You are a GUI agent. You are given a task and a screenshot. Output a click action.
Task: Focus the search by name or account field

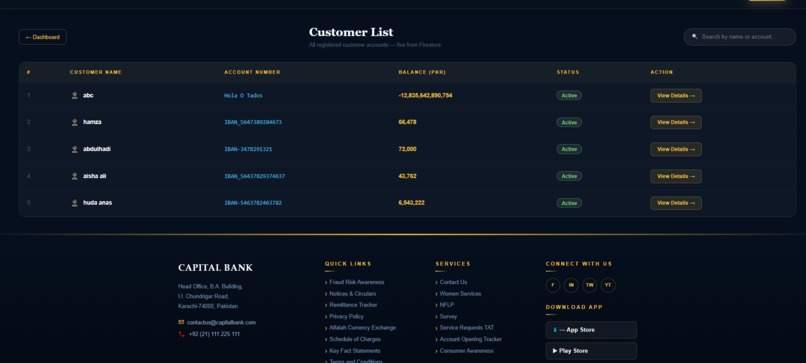click(740, 37)
